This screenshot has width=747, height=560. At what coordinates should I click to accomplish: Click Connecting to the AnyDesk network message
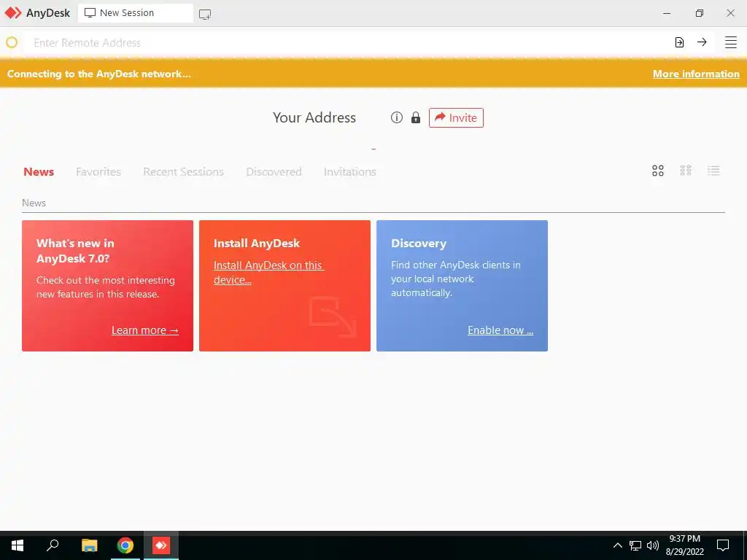click(99, 74)
